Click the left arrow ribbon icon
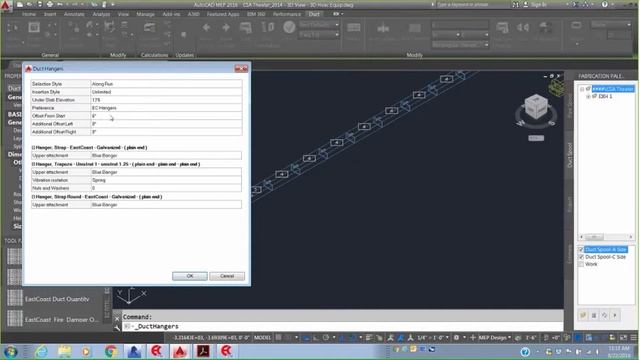 tap(206, 28)
